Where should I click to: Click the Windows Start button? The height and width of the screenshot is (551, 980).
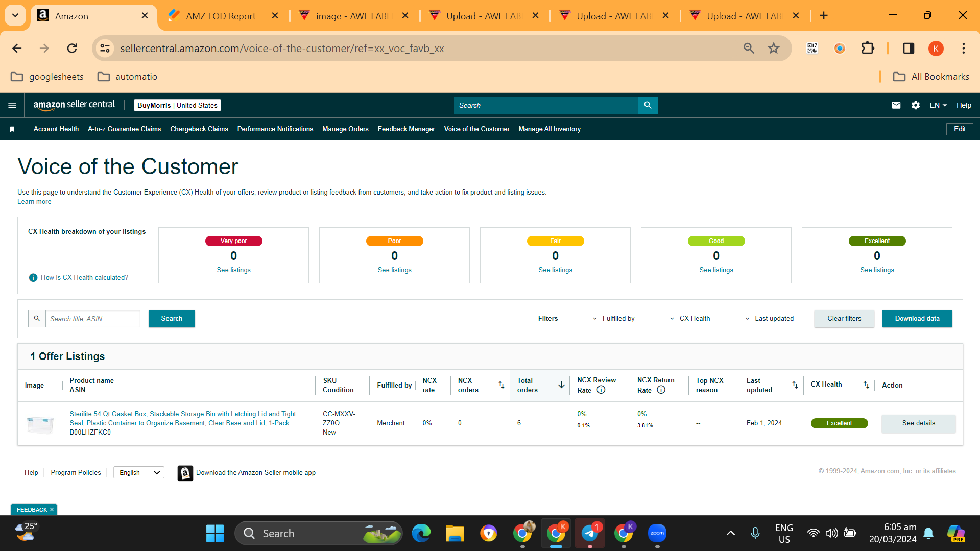215,533
